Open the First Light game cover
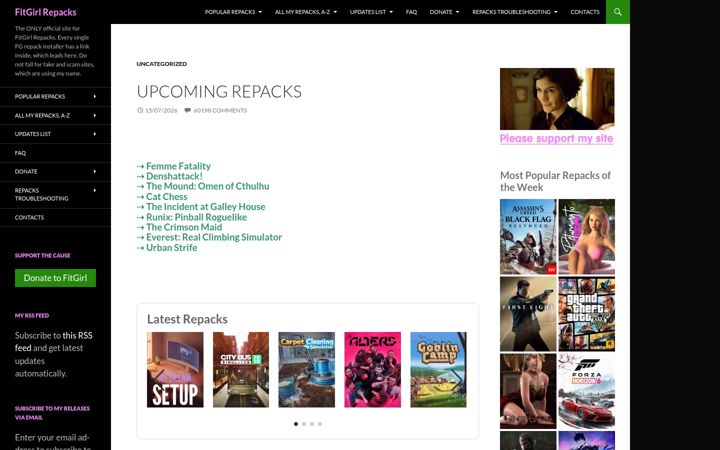Image resolution: width=720 pixels, height=450 pixels. pos(528,314)
